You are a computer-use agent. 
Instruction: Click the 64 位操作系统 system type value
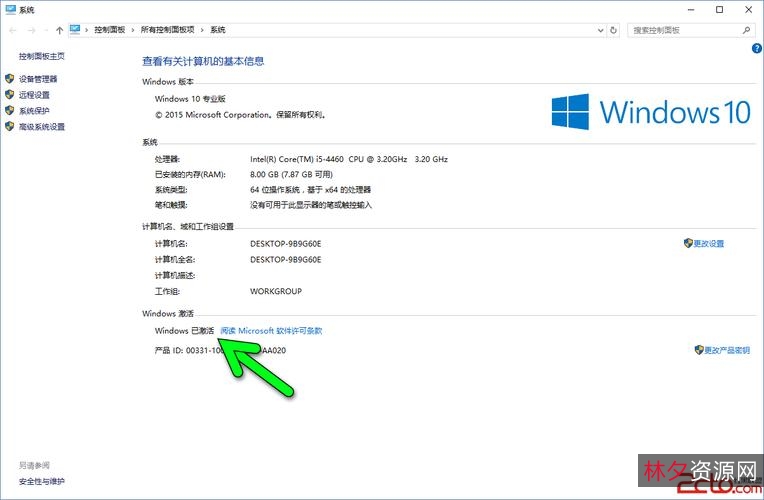pos(310,190)
